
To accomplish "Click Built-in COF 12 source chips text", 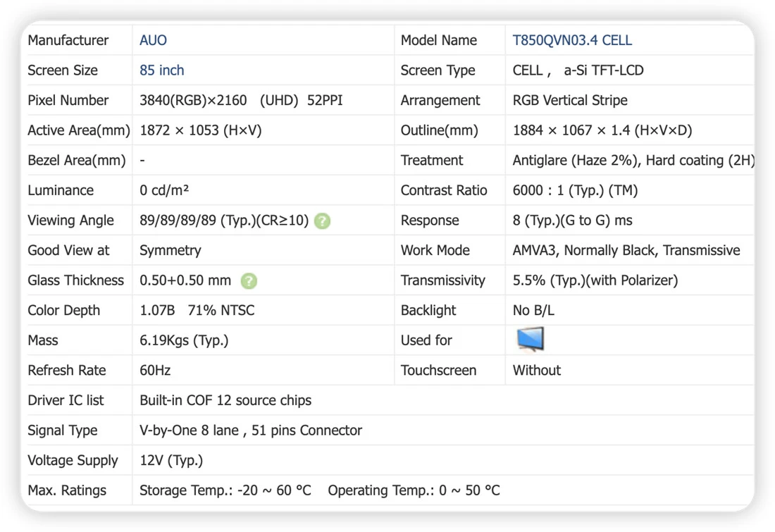I will click(225, 400).
